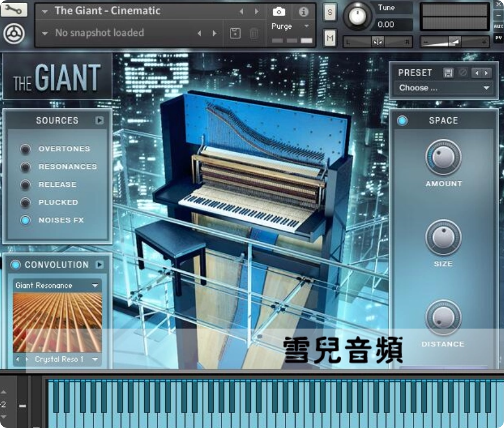Click the Kontakt logo icon under the wrench
The width and height of the screenshot is (504, 428).
point(14,34)
